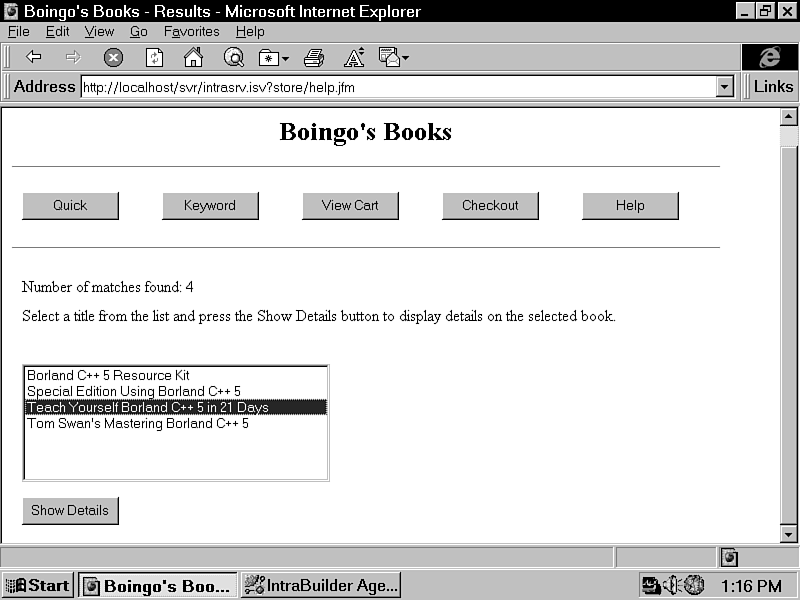Click the Show Details button
Screen dimensions: 800x600
70,511
